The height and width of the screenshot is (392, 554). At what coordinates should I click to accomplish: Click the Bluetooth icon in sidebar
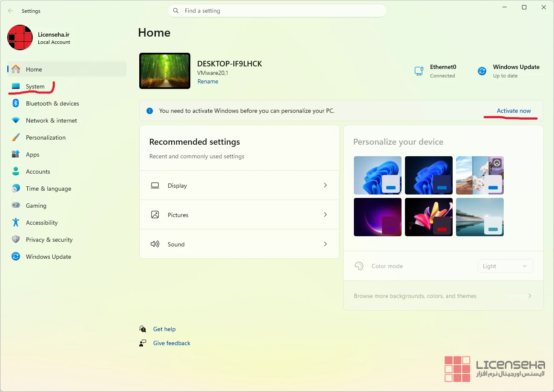(x=16, y=103)
